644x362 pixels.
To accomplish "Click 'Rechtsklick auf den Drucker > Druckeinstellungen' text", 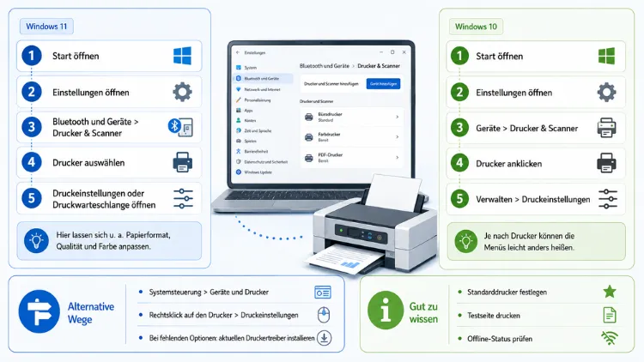I will coord(223,315).
